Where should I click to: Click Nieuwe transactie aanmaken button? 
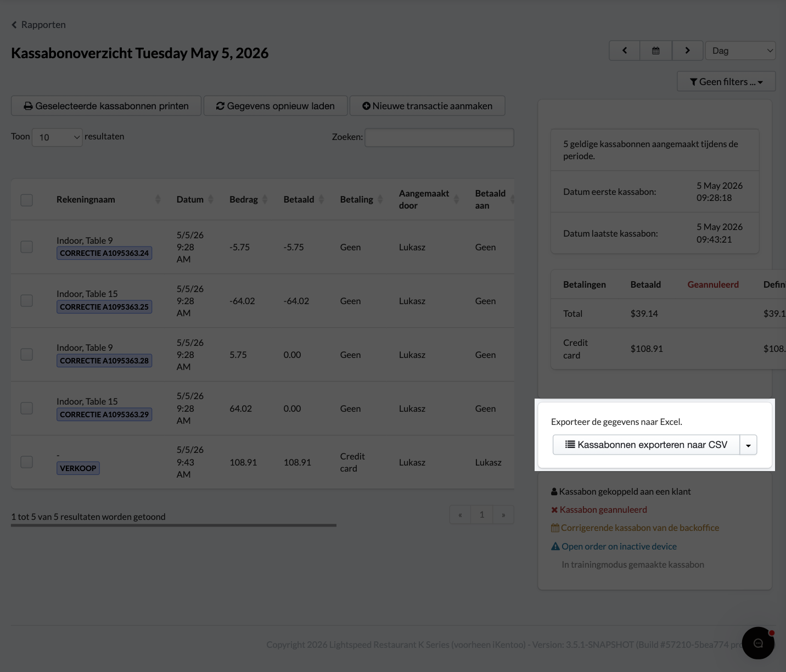[x=427, y=106]
